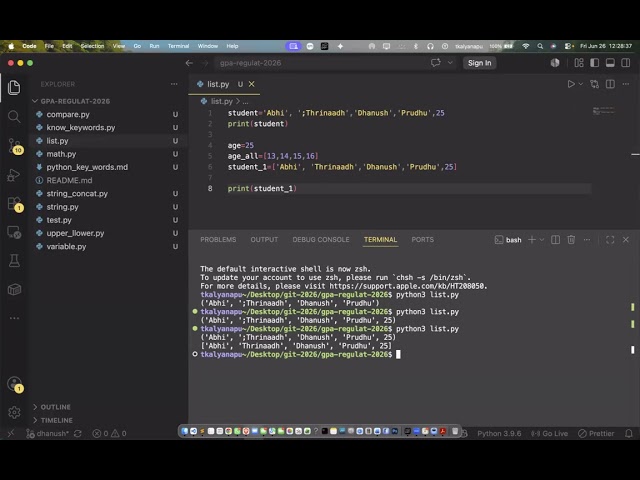Open chat options dropdown in title bar

[x=450, y=63]
